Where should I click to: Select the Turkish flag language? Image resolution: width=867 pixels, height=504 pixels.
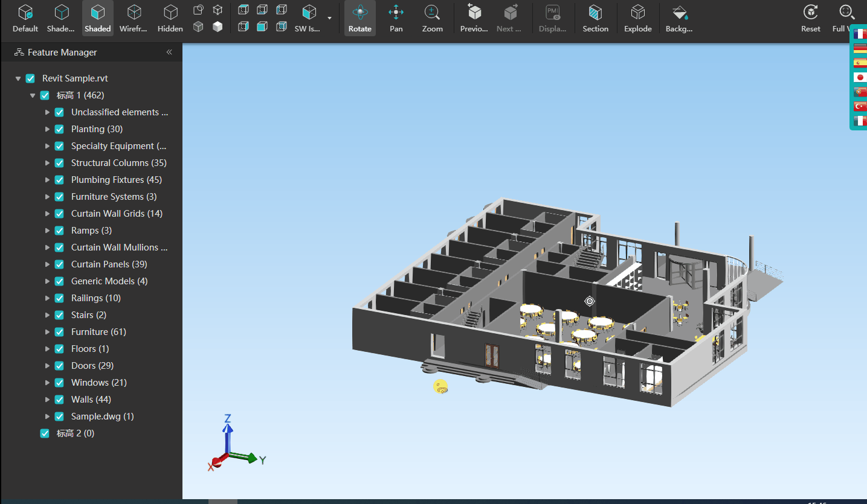tap(860, 107)
